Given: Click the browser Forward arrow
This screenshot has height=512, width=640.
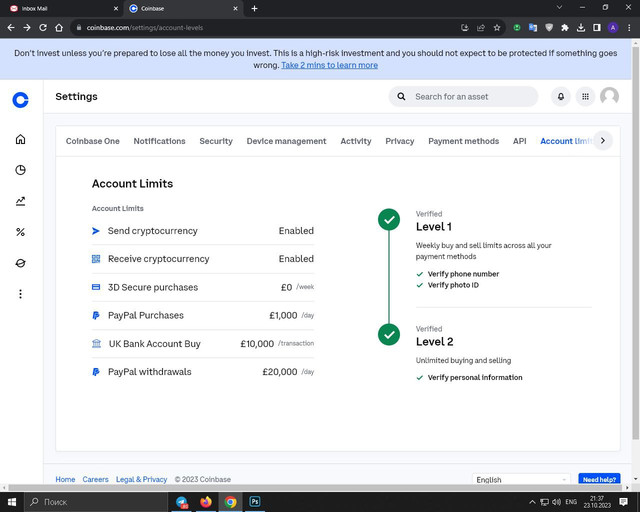Looking at the screenshot, I should pos(27,27).
